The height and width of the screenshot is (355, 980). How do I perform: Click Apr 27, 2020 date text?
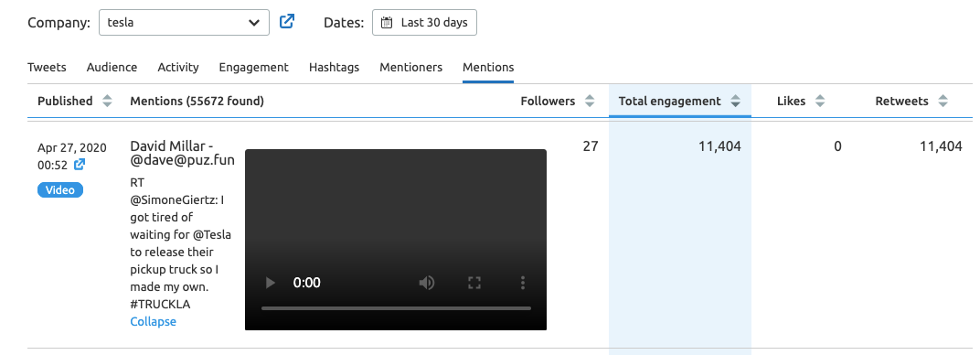tap(72, 148)
